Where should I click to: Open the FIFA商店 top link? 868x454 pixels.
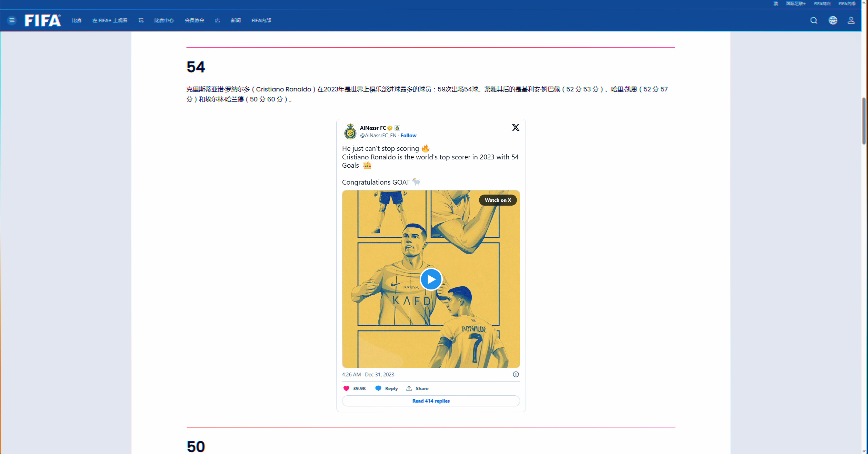[x=822, y=3]
